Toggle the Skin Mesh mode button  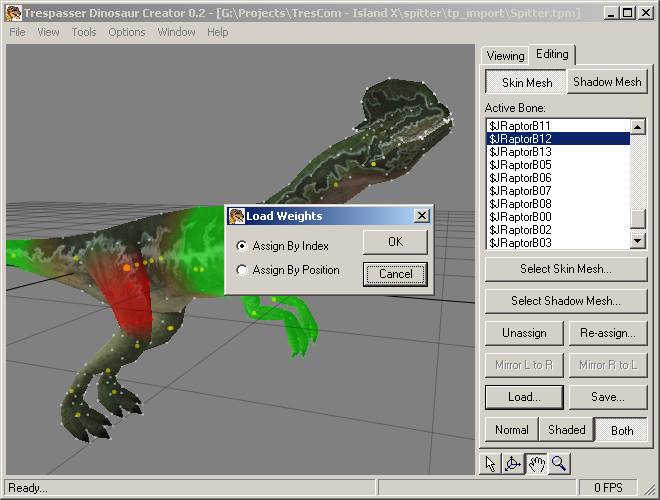click(x=527, y=82)
